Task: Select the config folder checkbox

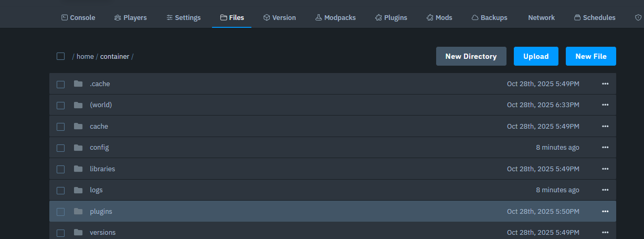Action: [61, 148]
